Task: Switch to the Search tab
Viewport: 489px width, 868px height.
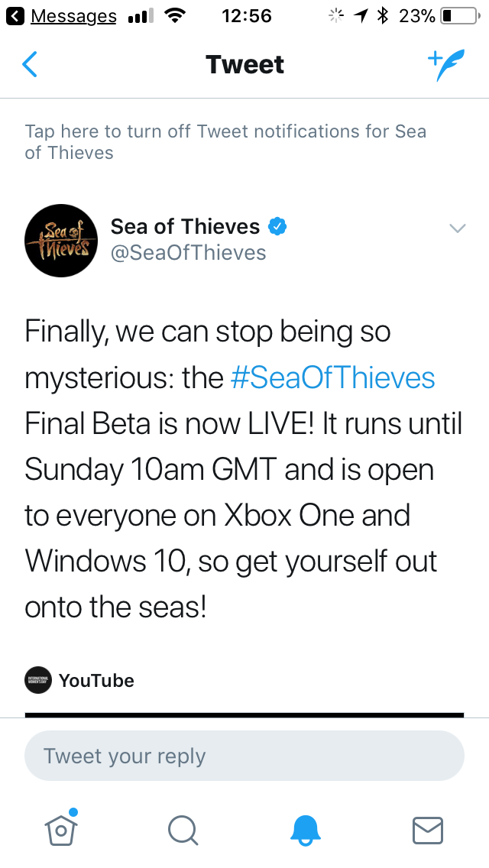Action: click(183, 830)
